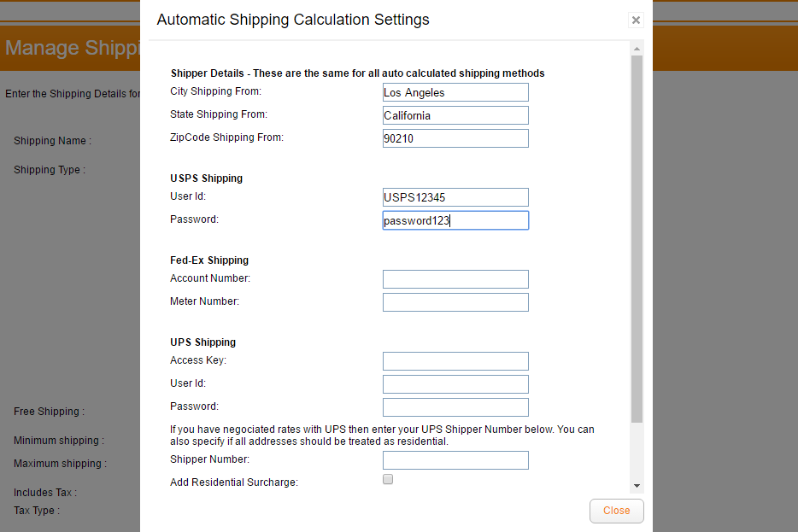
Task: Click the Automatic Shipping Calculation Settings title
Action: [293, 20]
